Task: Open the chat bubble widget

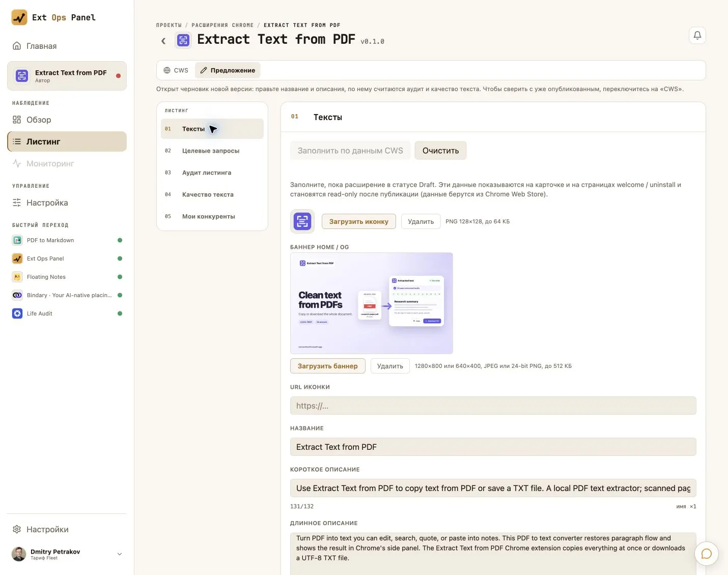Action: click(x=706, y=554)
